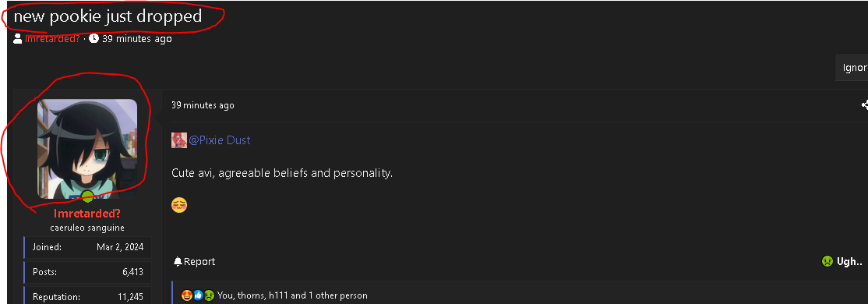The width and height of the screenshot is (868, 304).
Task: Click the blushing emoji in the post
Action: tap(179, 206)
